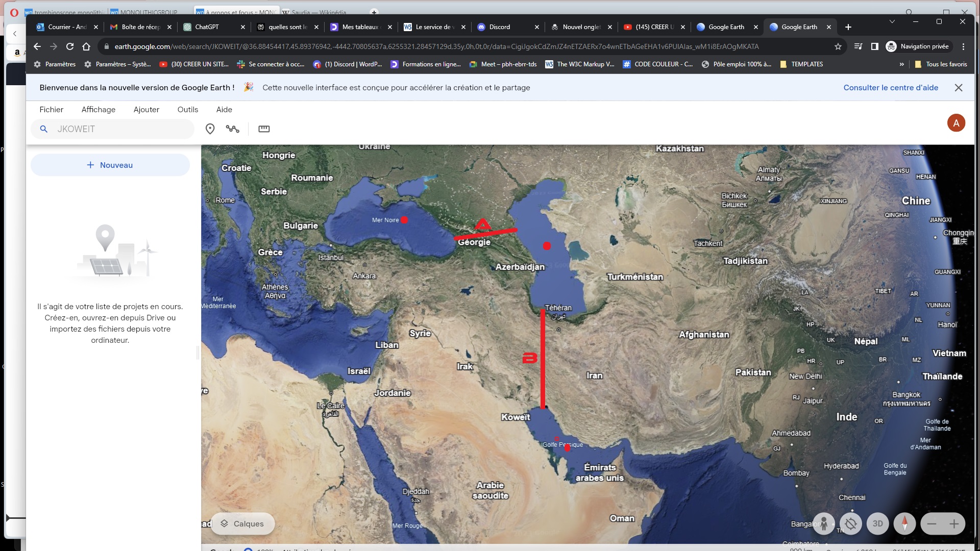Add a placemark with pin icon

(x=210, y=129)
